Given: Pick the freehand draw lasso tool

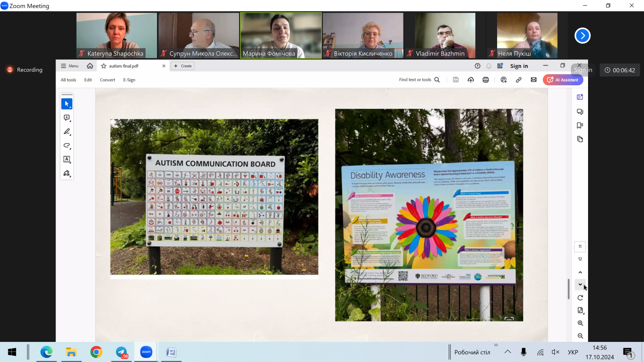Looking at the screenshot, I should (x=67, y=146).
